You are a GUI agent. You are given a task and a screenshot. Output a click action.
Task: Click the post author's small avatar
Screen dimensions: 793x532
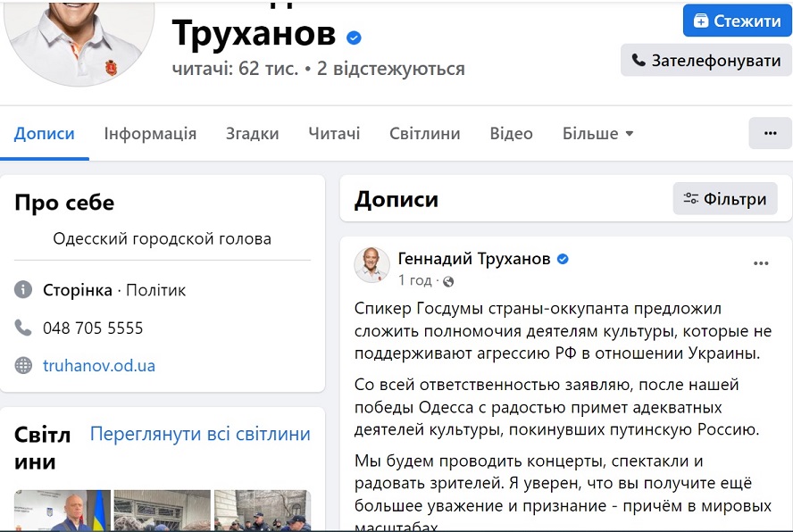[x=372, y=266]
